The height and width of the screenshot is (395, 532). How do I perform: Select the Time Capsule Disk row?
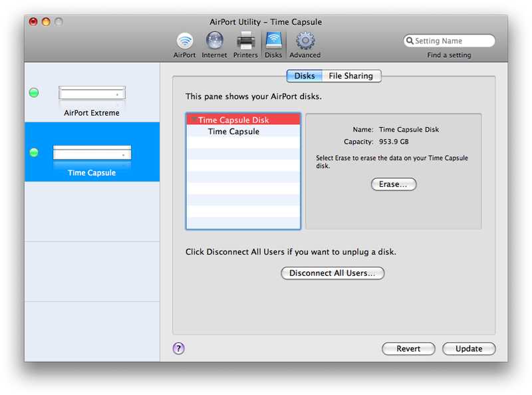243,120
